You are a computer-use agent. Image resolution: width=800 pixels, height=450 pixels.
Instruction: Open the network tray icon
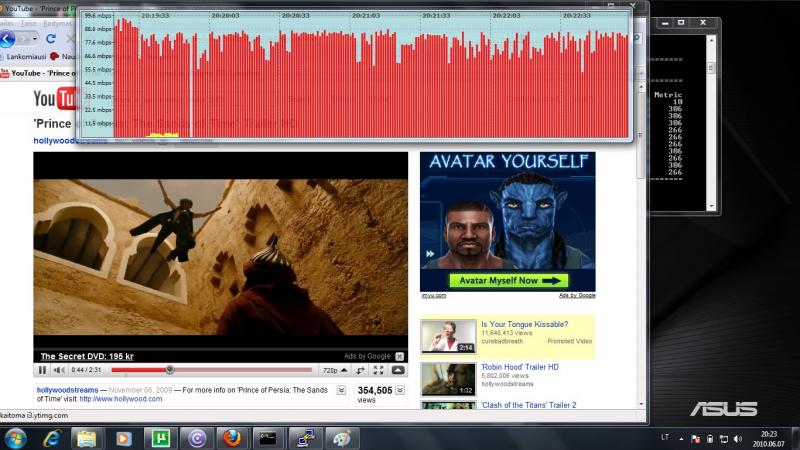(724, 438)
